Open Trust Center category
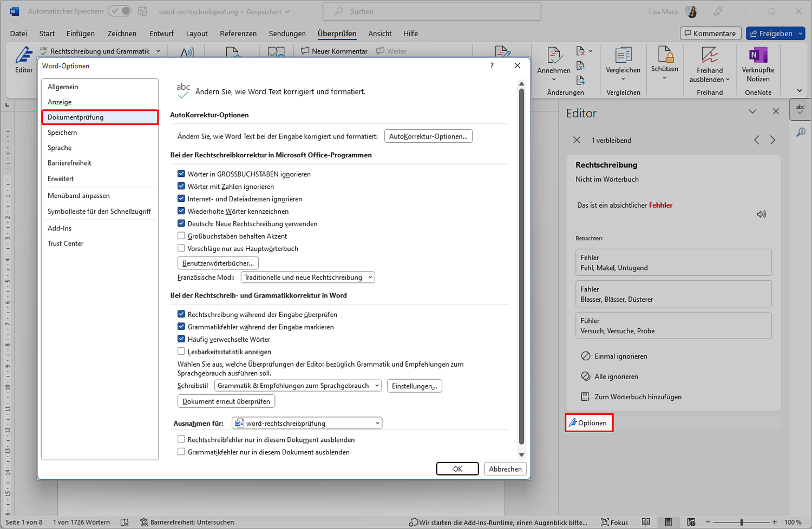 click(x=100, y=243)
